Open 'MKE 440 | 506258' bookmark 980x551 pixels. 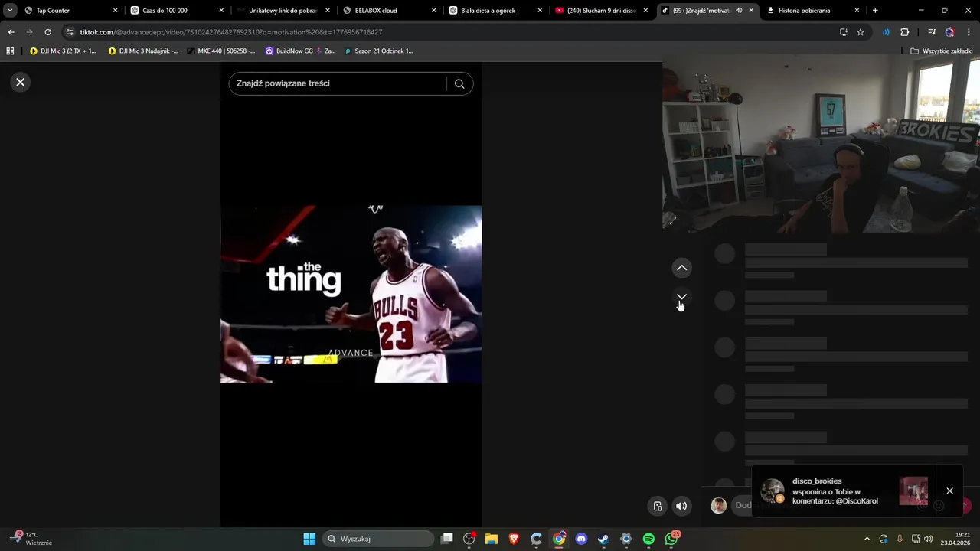220,51
